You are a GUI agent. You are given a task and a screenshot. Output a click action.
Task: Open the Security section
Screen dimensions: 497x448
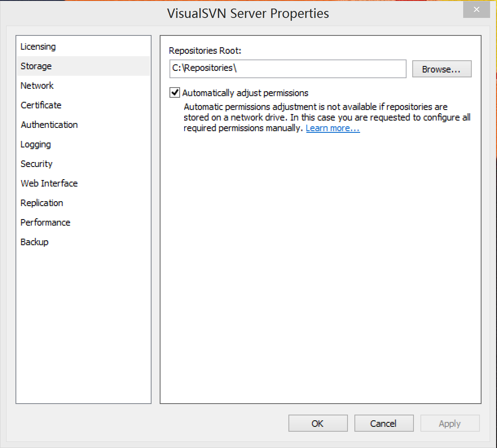[x=37, y=164]
